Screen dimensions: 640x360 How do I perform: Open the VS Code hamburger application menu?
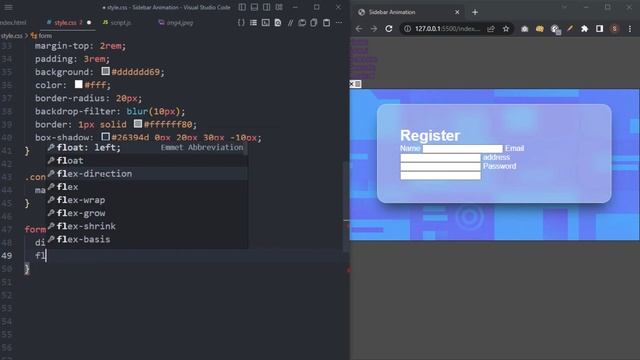[8, 7]
